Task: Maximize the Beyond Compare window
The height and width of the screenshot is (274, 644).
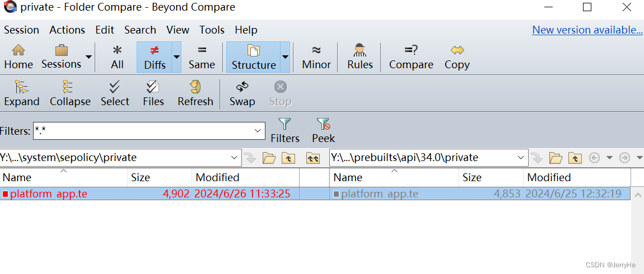Action: (587, 7)
